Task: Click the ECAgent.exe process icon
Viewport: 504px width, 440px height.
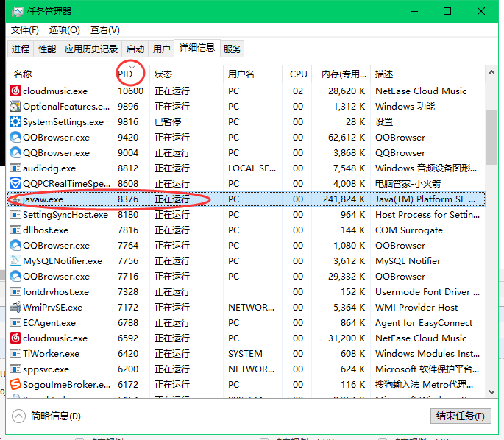Action: pos(15,322)
